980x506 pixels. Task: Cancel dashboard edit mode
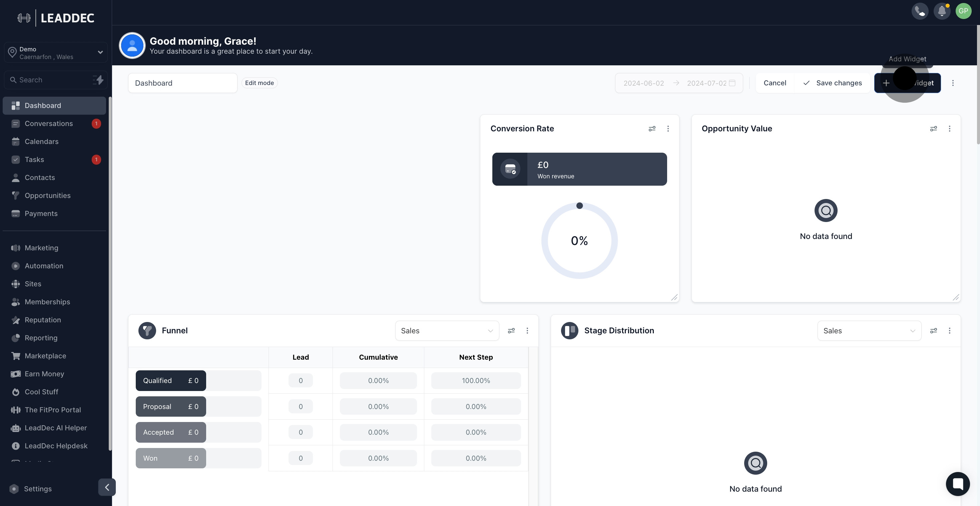click(775, 83)
